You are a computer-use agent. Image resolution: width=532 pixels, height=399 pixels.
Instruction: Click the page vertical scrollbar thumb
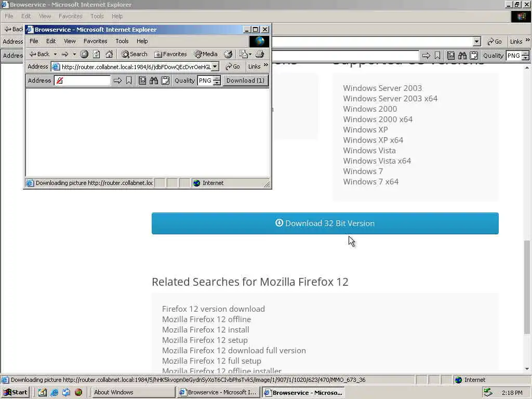[527, 287]
